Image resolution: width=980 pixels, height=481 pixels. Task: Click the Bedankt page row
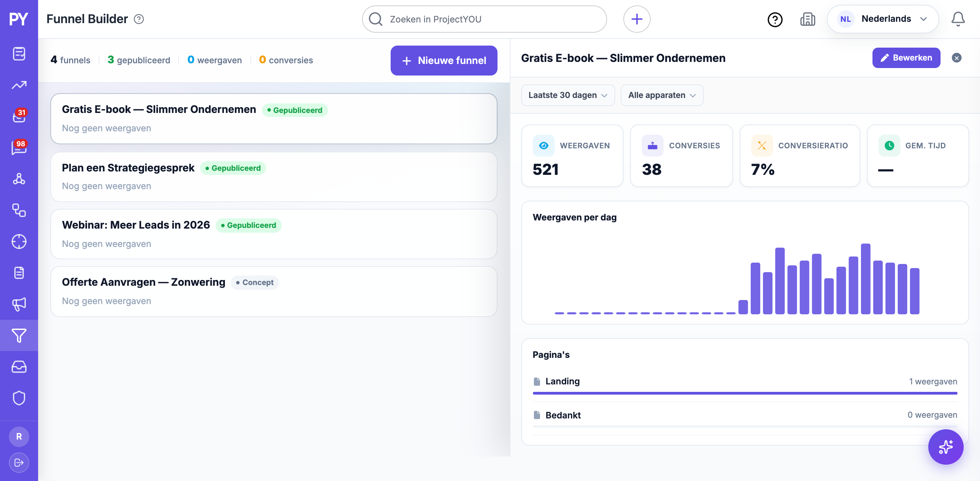point(745,419)
